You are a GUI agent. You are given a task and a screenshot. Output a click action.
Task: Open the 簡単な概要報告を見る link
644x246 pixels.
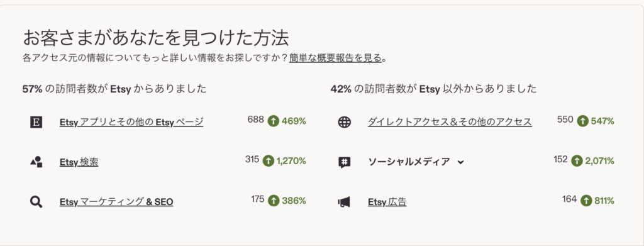click(x=336, y=58)
